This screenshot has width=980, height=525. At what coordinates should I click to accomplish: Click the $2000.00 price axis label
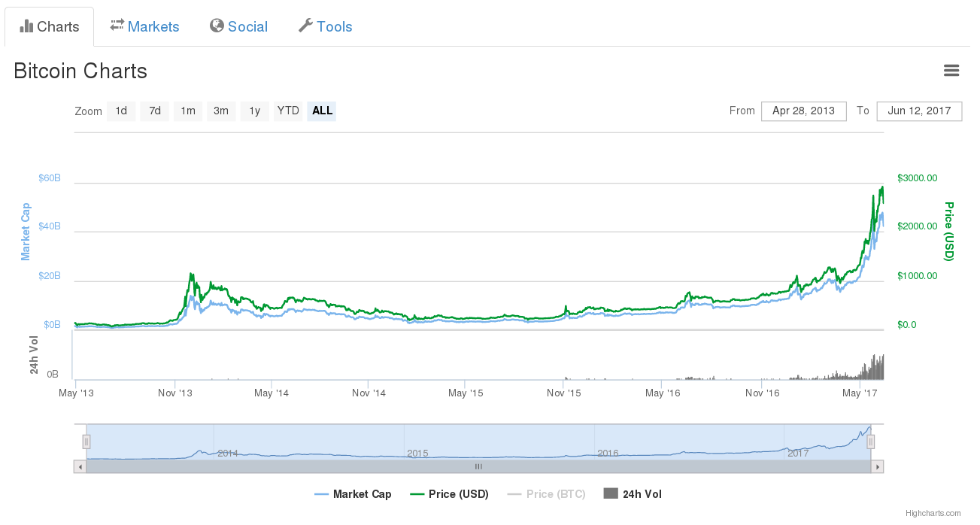tap(918, 226)
